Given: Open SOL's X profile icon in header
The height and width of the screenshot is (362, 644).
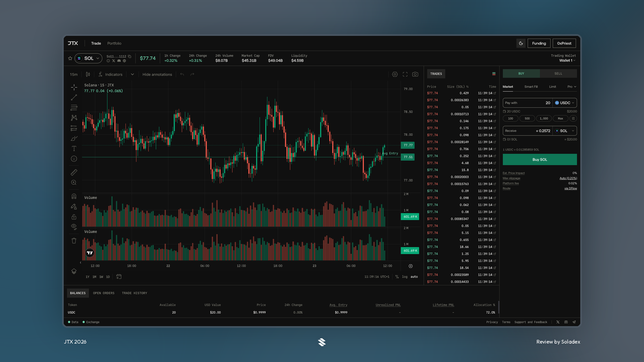Looking at the screenshot, I should tap(113, 61).
